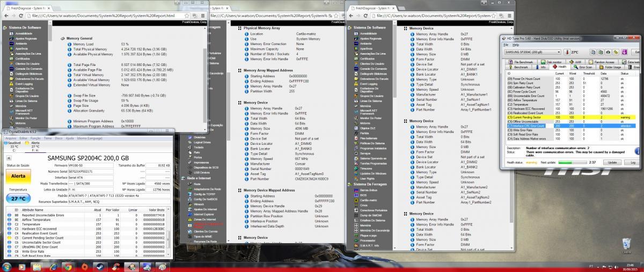The image size is (644, 272).
Task: Click the Firmware field value VM100-50
Action: click(x=90, y=165)
